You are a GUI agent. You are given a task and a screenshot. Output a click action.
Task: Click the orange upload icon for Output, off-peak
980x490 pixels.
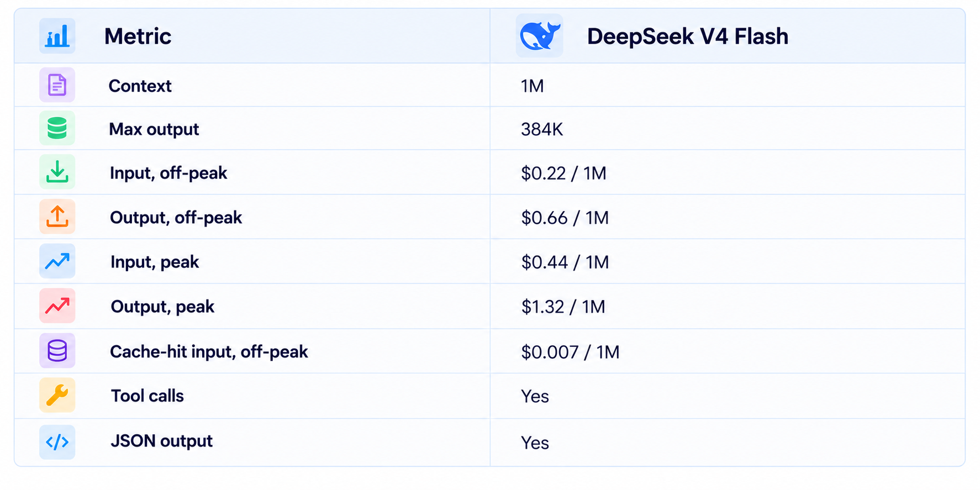[x=57, y=217]
